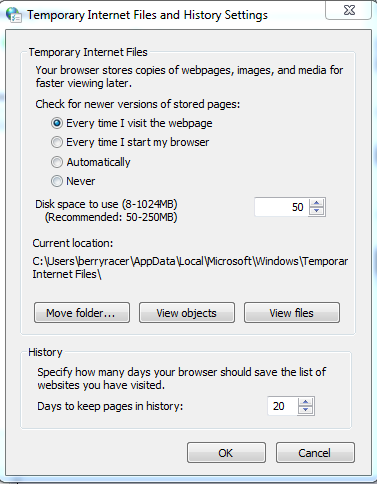Click the days to keep history field
The height and width of the screenshot is (484, 377).
point(283,406)
